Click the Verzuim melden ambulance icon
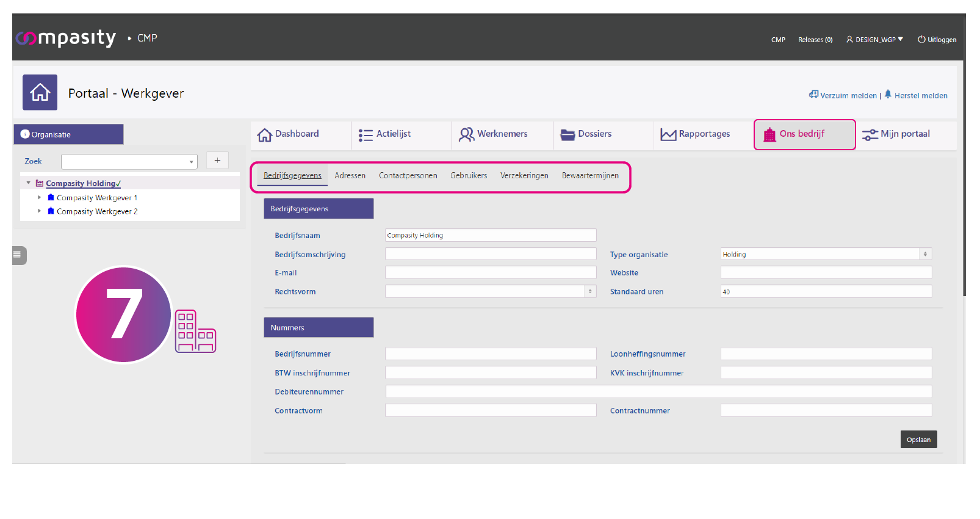Viewport: 980px width, 519px height. (813, 95)
